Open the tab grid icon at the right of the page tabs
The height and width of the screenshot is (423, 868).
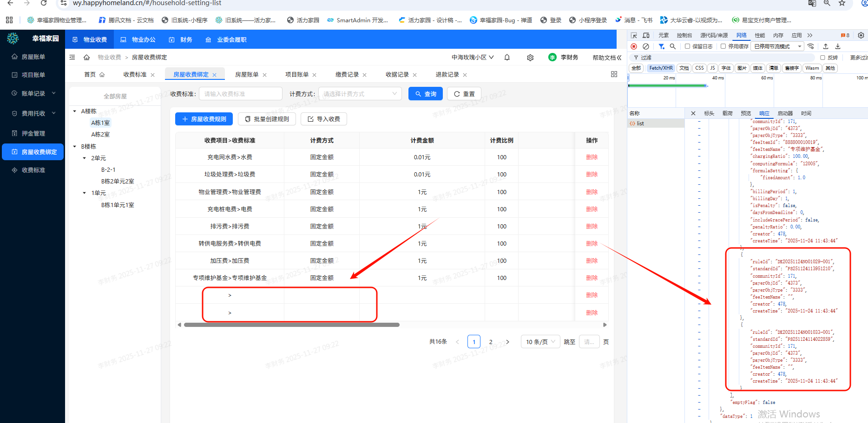click(x=614, y=74)
